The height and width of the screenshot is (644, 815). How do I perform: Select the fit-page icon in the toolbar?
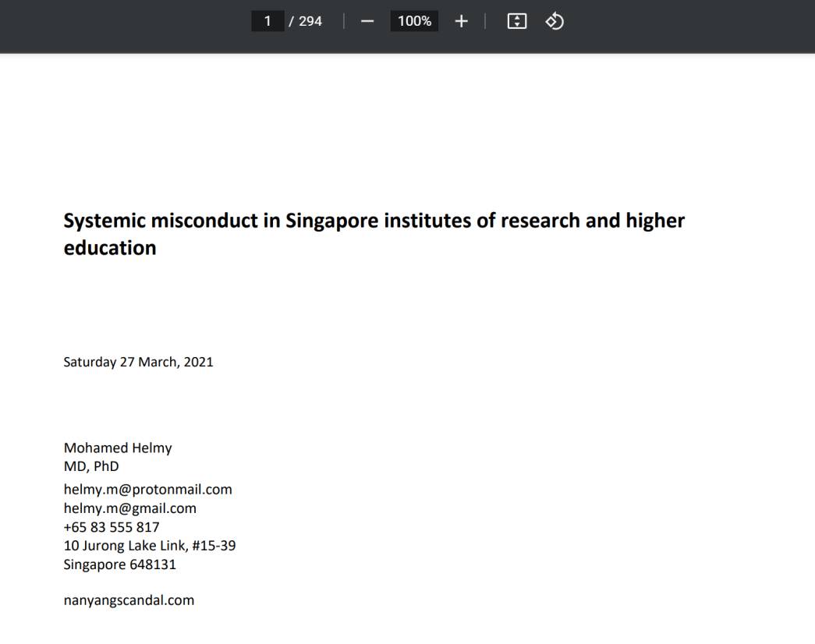pyautogui.click(x=516, y=21)
